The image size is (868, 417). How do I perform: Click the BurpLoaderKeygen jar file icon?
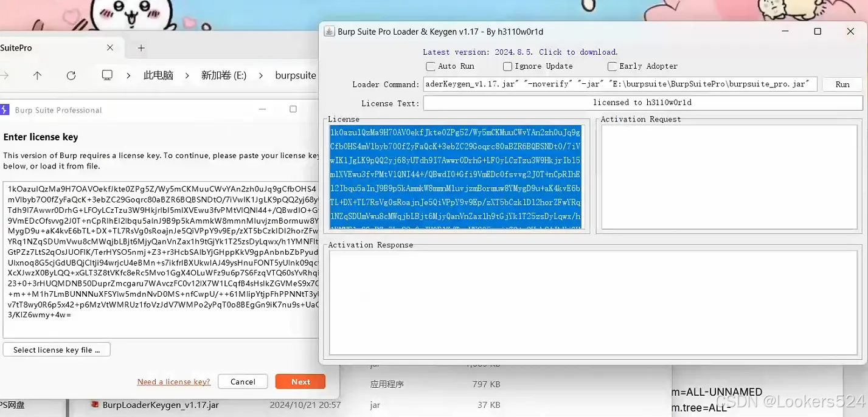95,405
